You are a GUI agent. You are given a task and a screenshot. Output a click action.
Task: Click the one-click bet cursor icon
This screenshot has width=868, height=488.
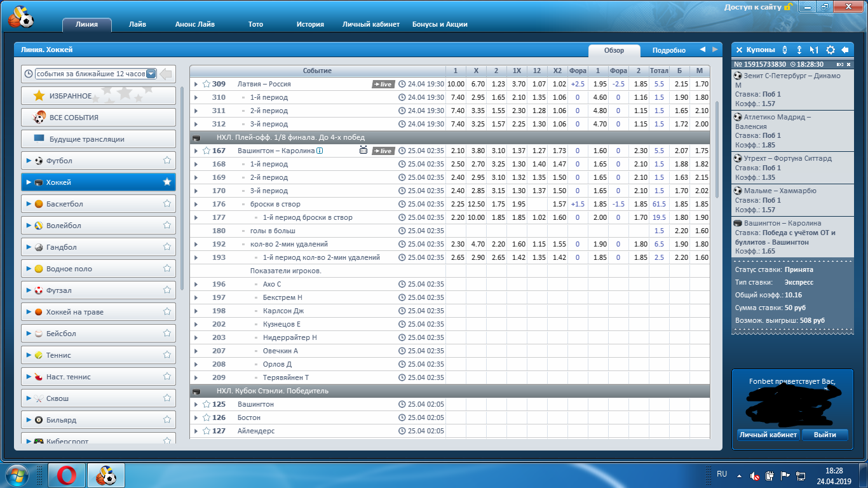point(814,50)
